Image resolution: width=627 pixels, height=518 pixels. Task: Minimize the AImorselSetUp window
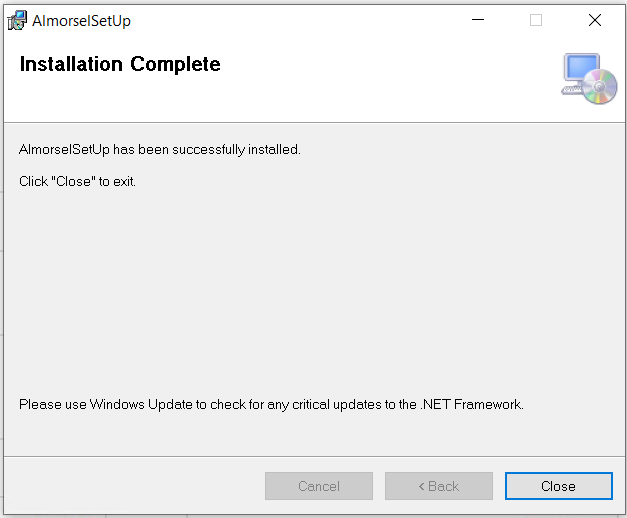478,20
